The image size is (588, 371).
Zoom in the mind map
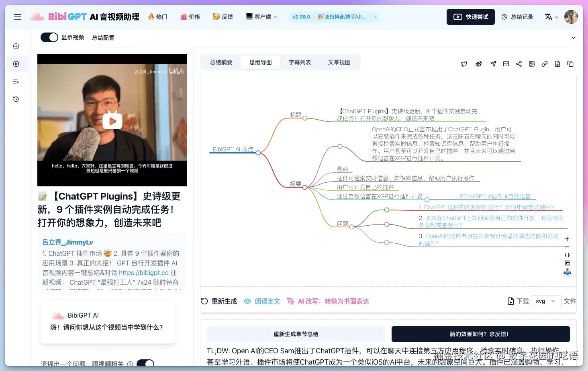click(x=567, y=239)
